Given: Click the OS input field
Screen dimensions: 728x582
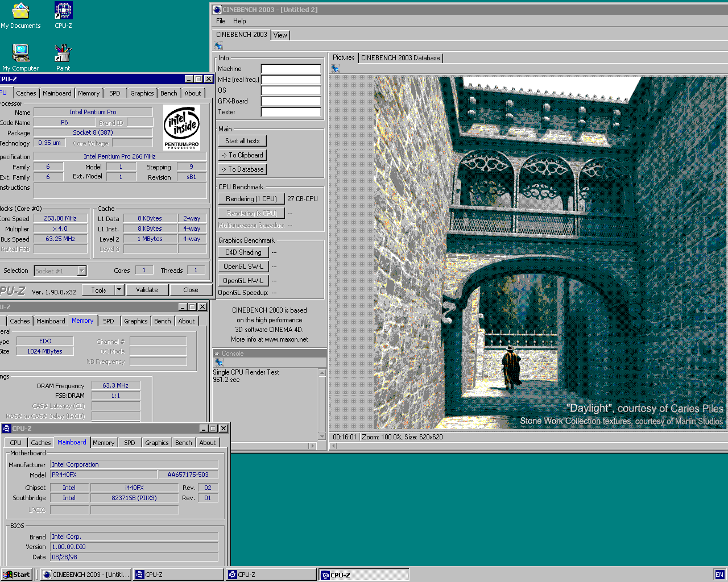Looking at the screenshot, I should (x=291, y=90).
